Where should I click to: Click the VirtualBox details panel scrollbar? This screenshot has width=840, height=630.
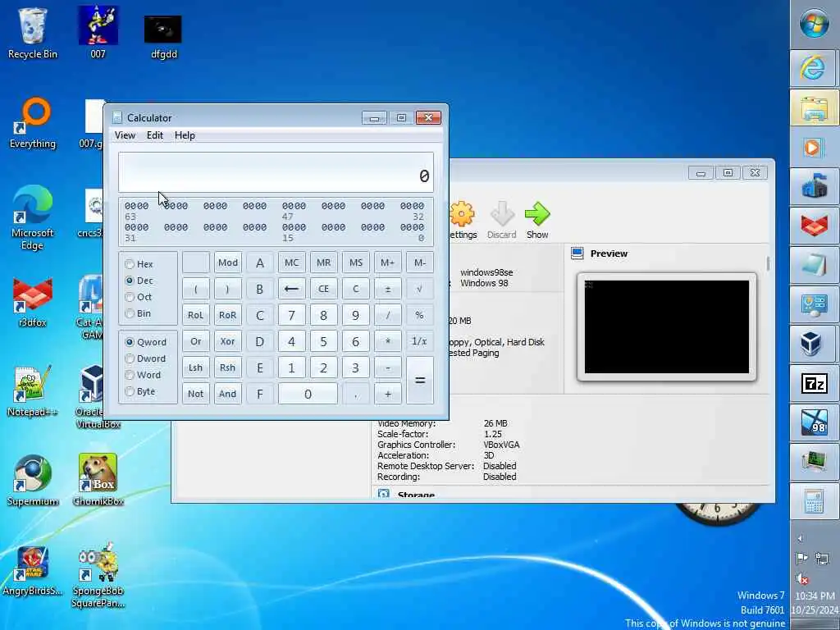(768, 263)
